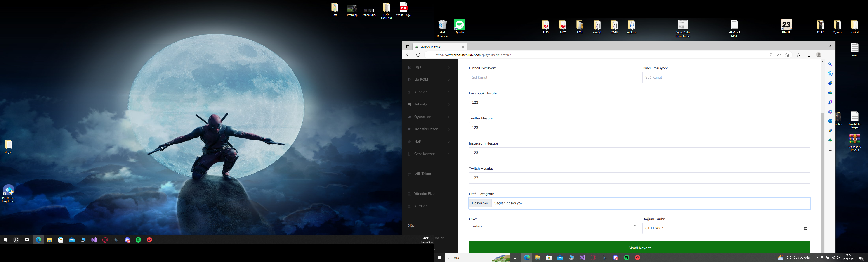868x262 pixels.
Task: Open the tools briefcase icon in Edge sidebar
Action: (x=830, y=93)
